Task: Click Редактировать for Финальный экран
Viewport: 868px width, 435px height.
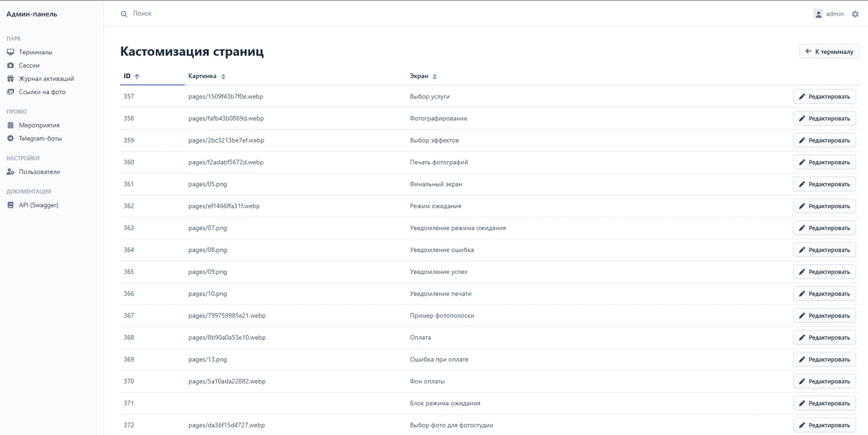Action: click(x=825, y=184)
